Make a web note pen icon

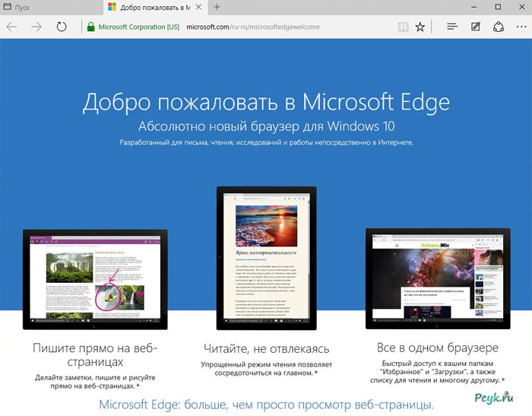[476, 27]
